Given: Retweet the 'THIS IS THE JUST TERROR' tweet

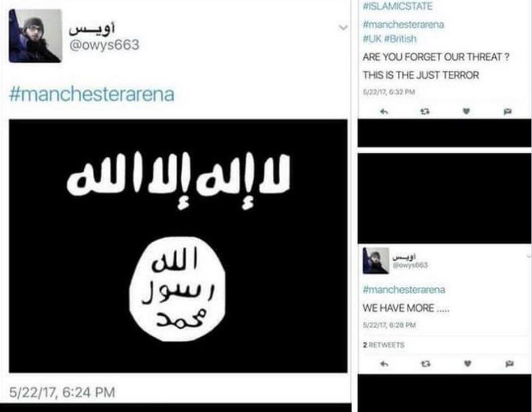Looking at the screenshot, I should point(426,111).
